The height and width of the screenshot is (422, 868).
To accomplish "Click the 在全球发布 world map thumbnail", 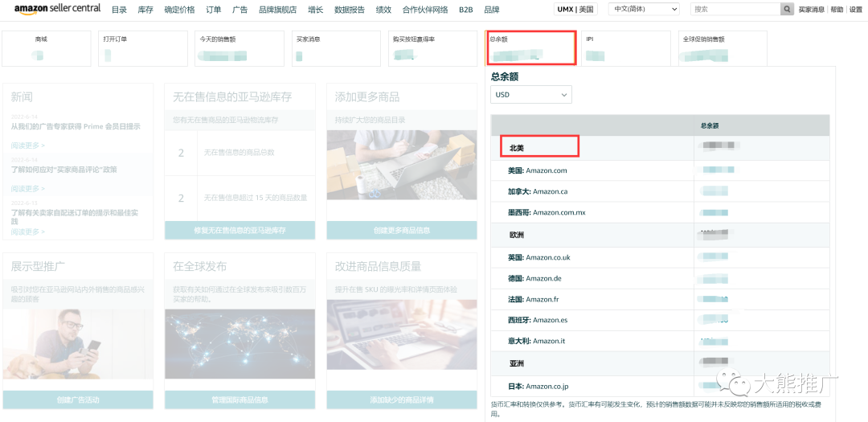I will point(240,343).
